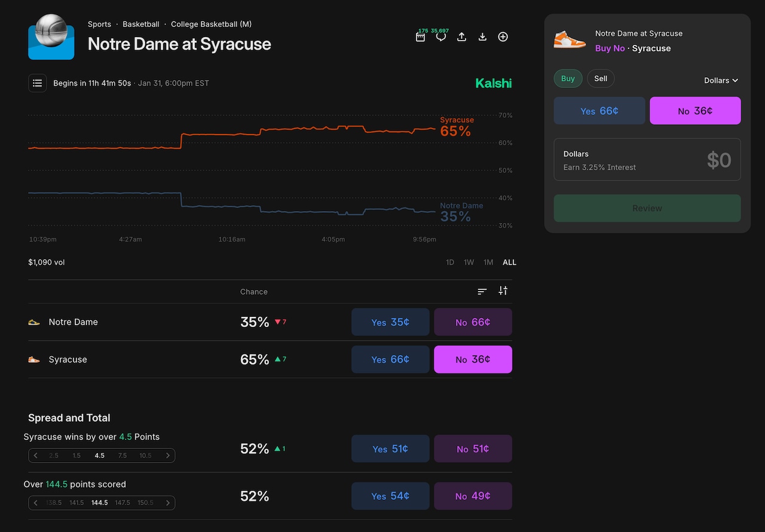Open the comments speech bubble icon
This screenshot has height=532, width=765.
(441, 37)
